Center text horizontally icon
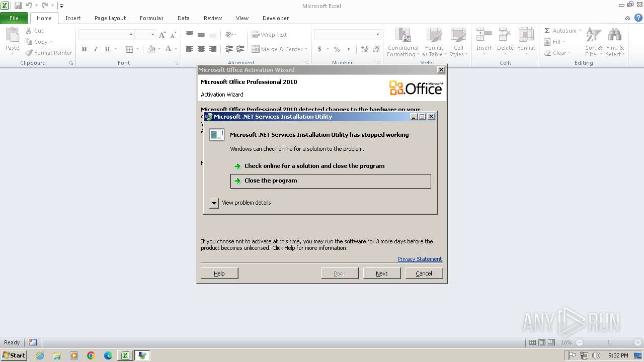644x362 pixels. [201, 49]
